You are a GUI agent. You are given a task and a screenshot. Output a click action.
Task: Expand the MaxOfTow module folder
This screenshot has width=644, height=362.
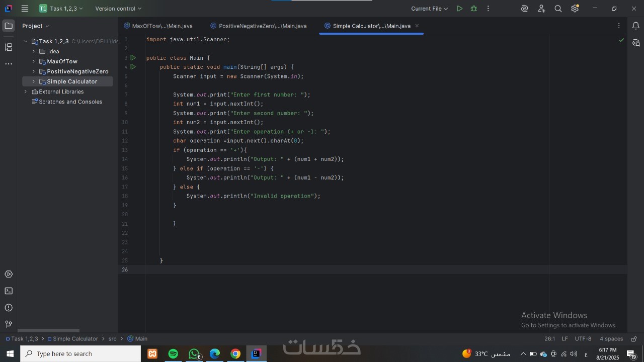click(34, 61)
